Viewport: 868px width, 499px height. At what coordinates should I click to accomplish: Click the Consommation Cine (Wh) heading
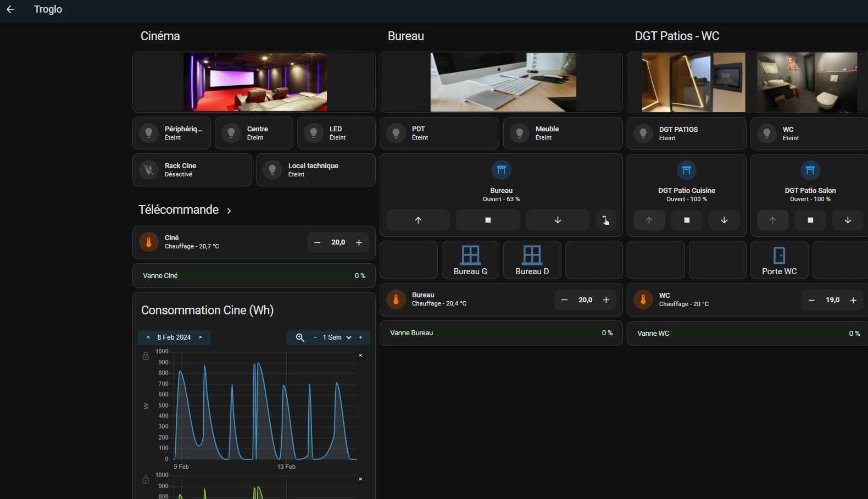pyautogui.click(x=207, y=311)
